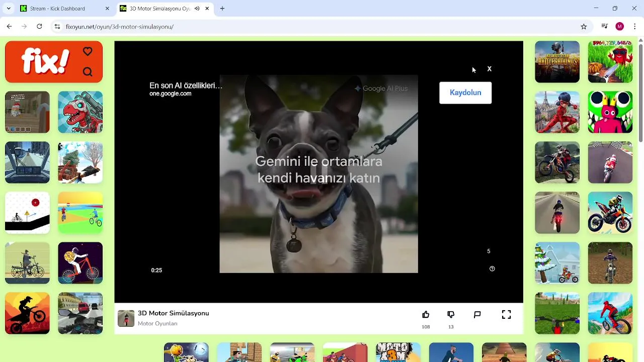This screenshot has height=362, width=644.
Task: Click the Google AI Plus ad video
Action: [318, 174]
